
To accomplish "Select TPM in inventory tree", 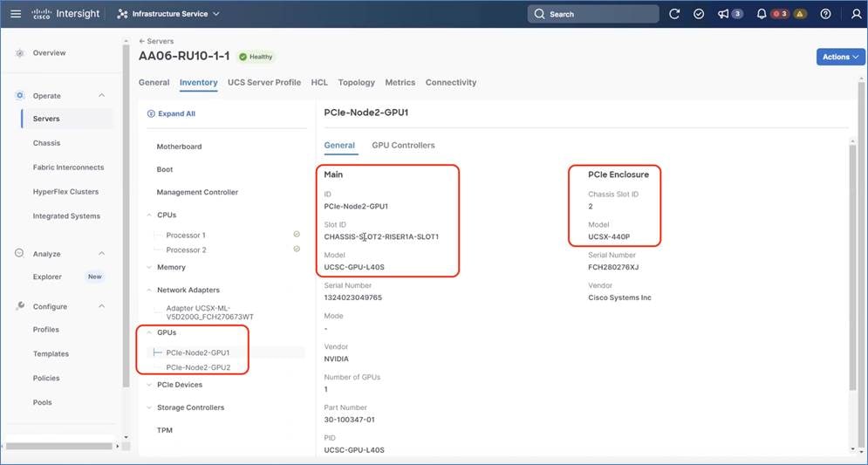I will coord(164,430).
